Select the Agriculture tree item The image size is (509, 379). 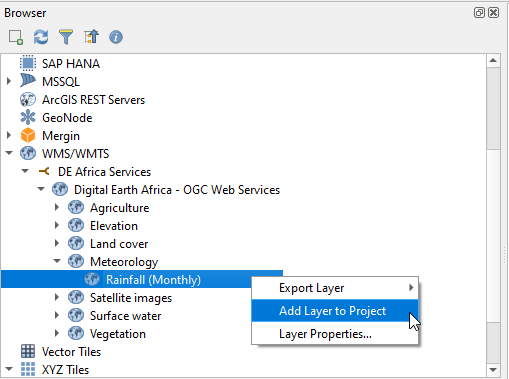pyautogui.click(x=119, y=208)
